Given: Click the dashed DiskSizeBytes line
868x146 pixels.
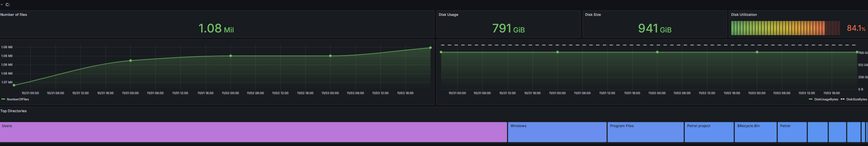Looking at the screenshot, I should click(x=649, y=45).
